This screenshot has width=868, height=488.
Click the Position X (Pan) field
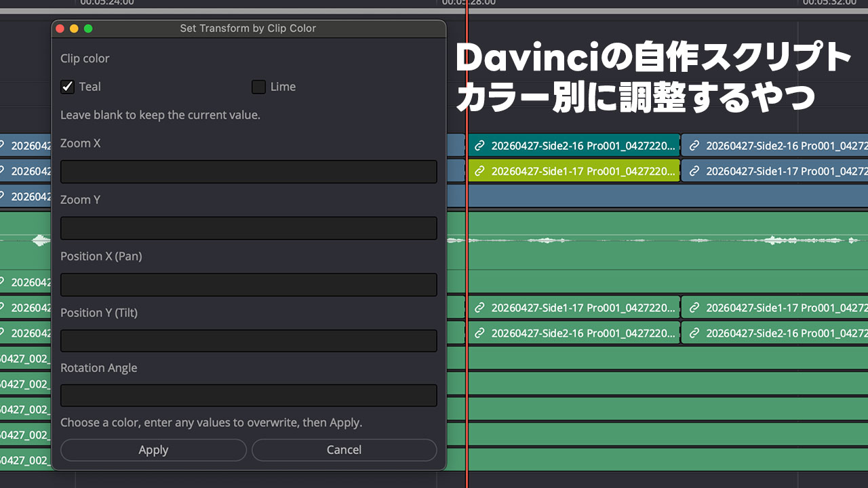pos(249,285)
